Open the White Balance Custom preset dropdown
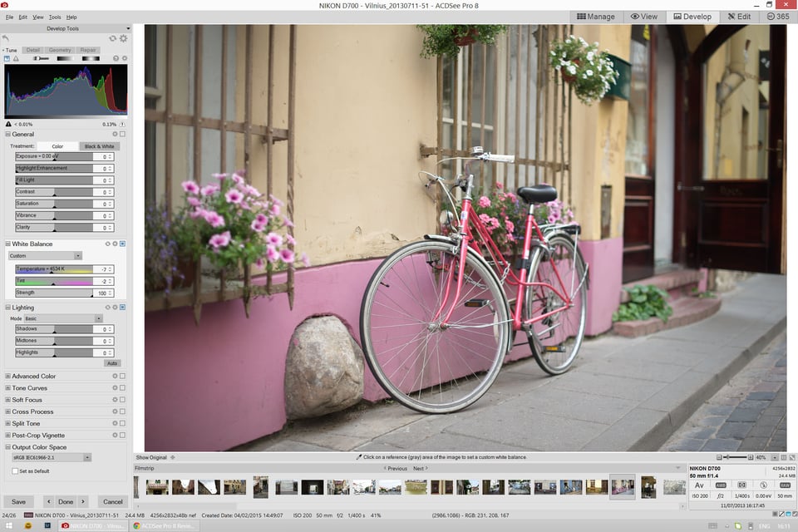Screen dimensions: 798x532 pos(45,255)
